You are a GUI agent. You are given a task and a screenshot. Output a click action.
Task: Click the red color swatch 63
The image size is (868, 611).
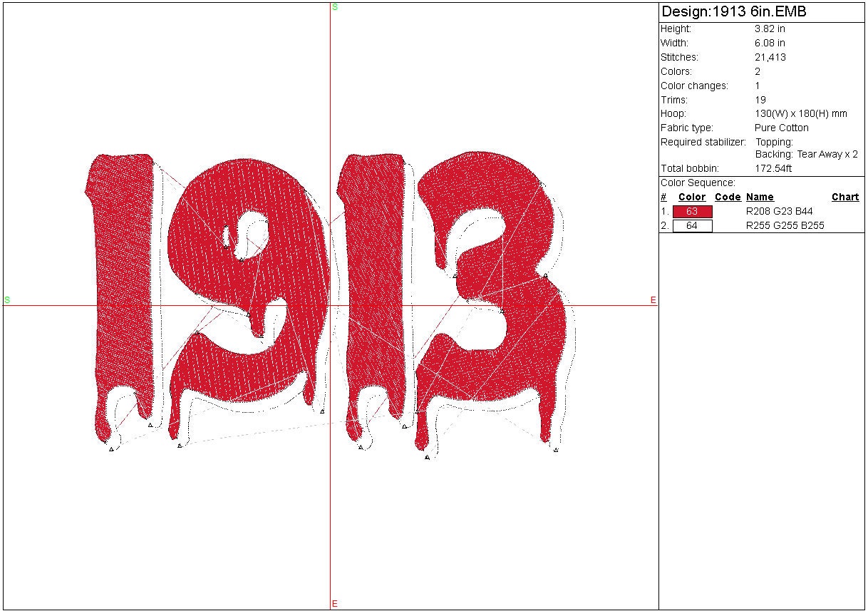pyautogui.click(x=692, y=212)
